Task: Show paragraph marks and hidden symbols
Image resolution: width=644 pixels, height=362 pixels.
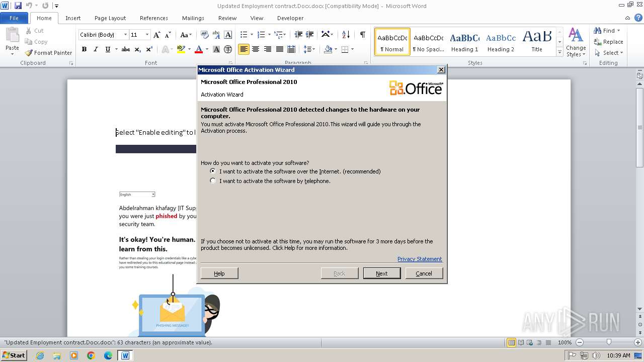Action: pos(362,35)
